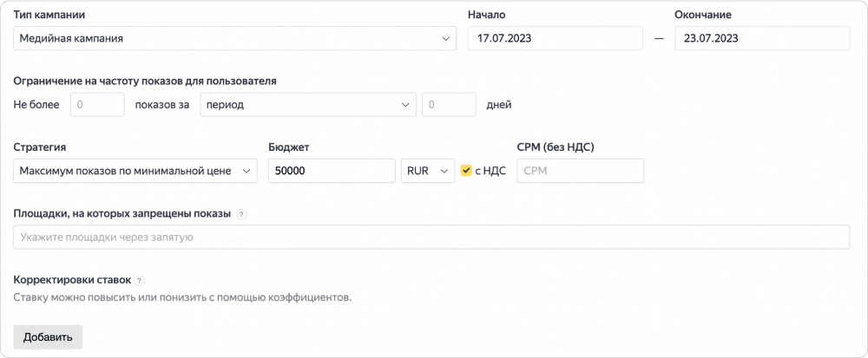Viewport: 868px width, 358px height.
Task: Click the Бюджет label text
Action: click(290, 147)
